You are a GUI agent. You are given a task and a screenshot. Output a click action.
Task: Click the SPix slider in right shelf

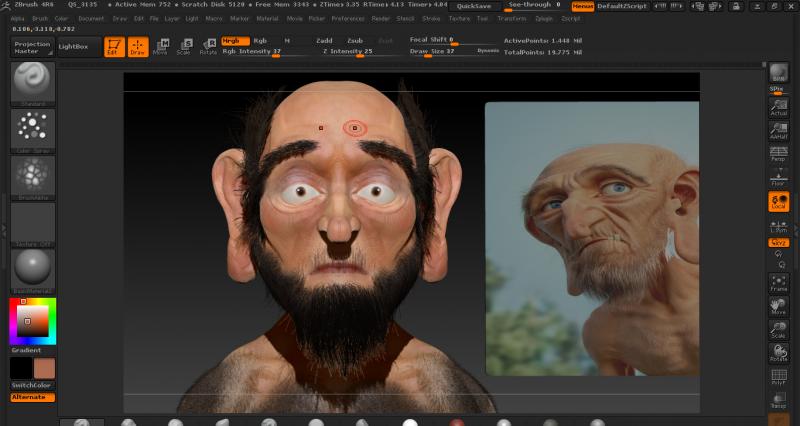point(779,90)
